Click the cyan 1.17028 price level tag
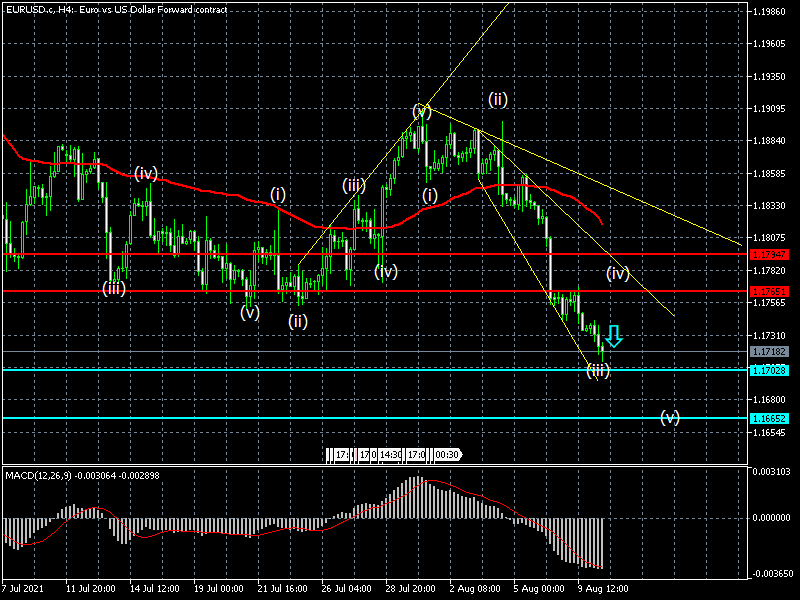Viewport: 800px width, 600px height. 768,370
